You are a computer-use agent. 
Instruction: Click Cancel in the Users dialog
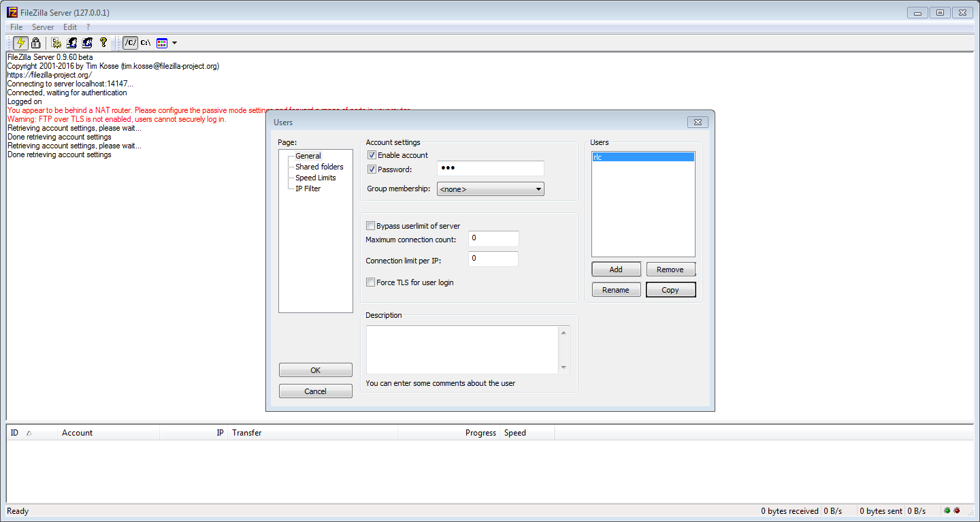pyautogui.click(x=316, y=391)
